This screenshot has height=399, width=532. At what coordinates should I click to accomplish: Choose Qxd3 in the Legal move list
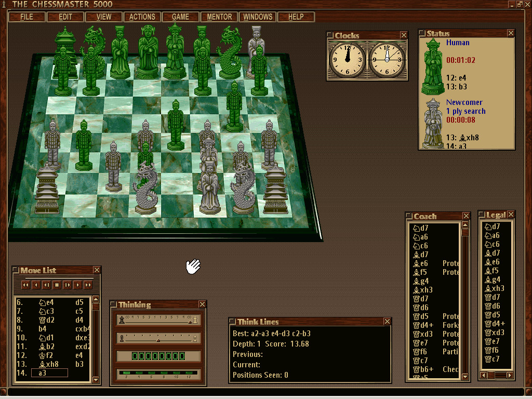(x=495, y=332)
